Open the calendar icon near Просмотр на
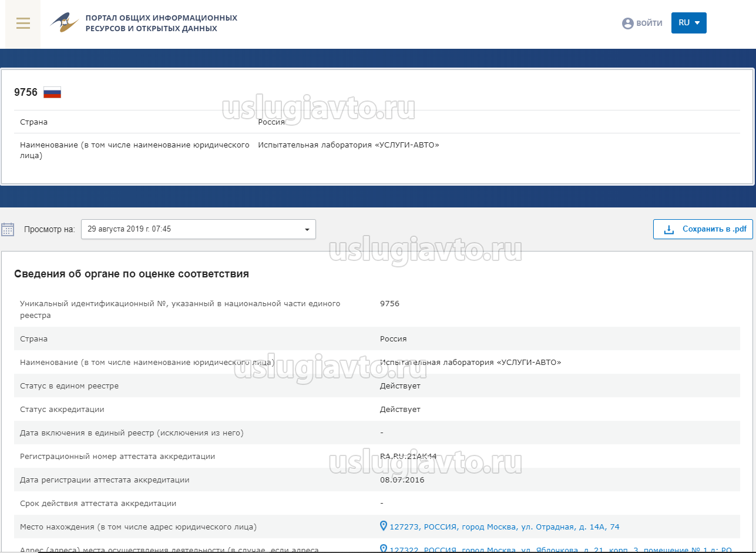756x553 pixels. (8, 229)
